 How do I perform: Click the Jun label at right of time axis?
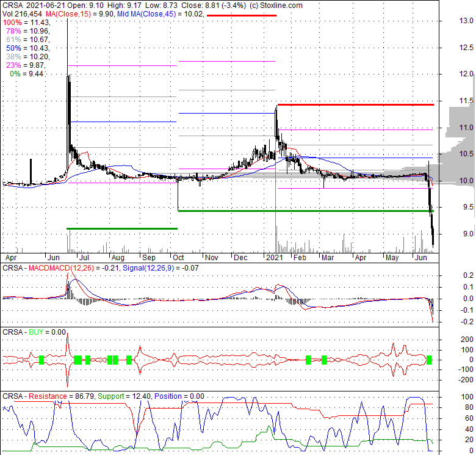[420, 258]
